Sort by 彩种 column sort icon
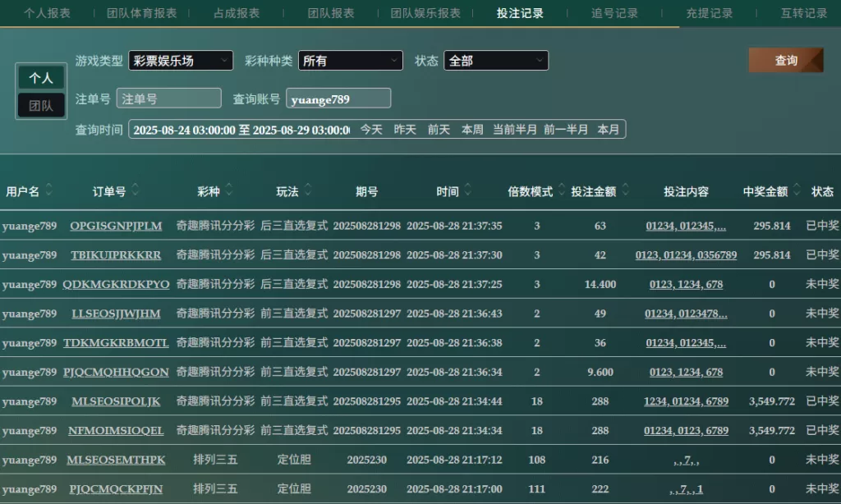The height and width of the screenshot is (504, 841). [229, 190]
